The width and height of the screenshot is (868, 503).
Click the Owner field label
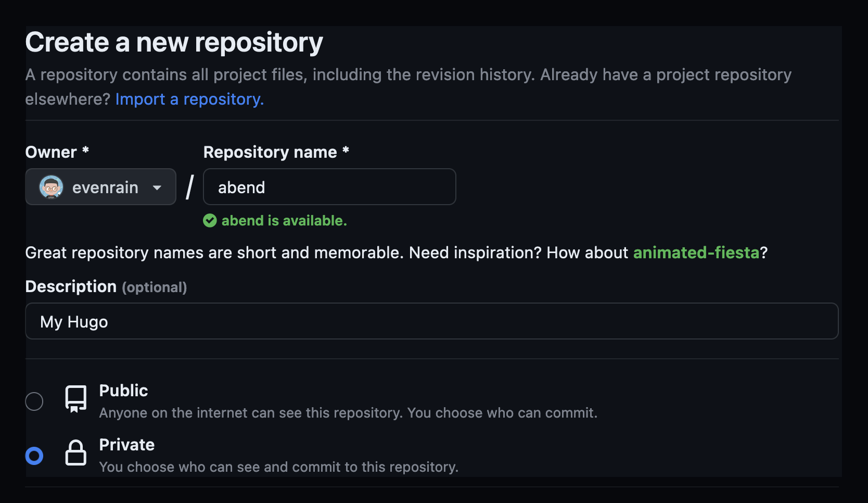coord(51,152)
